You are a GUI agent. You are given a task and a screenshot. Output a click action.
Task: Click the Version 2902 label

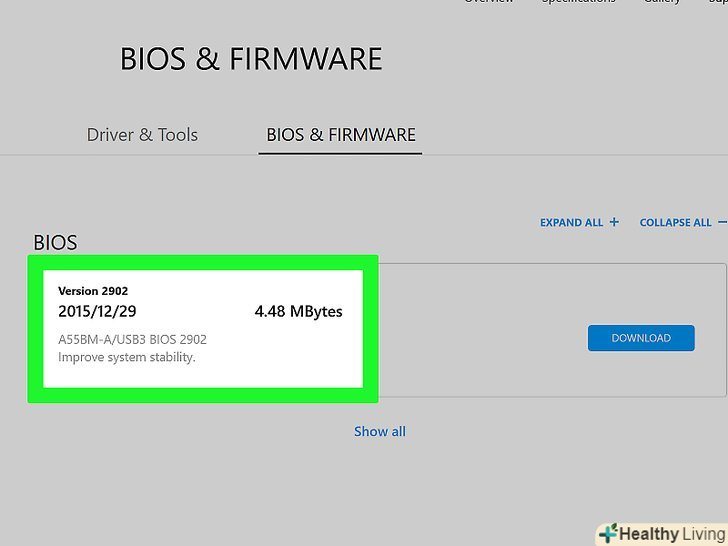point(93,291)
